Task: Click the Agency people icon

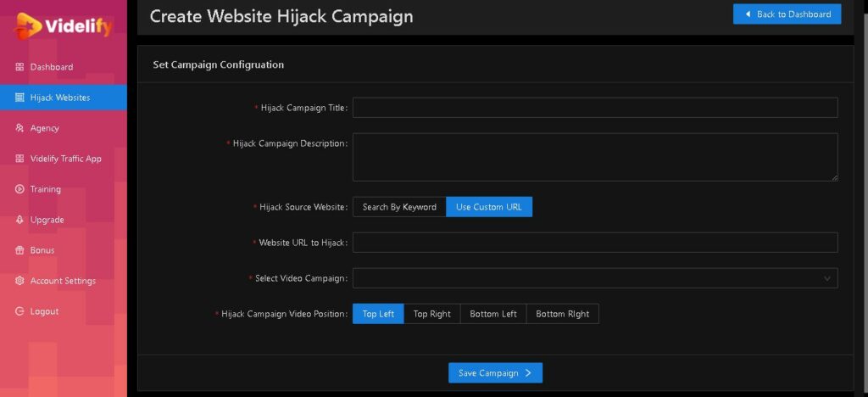Action: pos(20,128)
